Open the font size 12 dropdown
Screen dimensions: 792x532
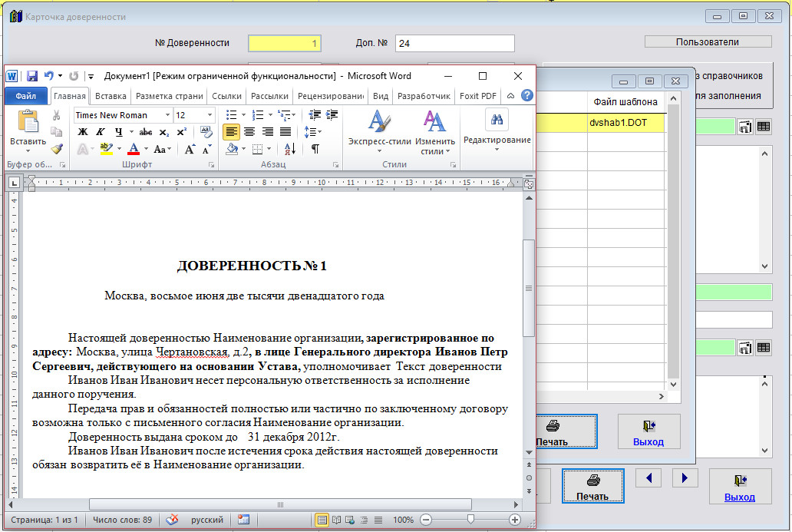click(210, 115)
